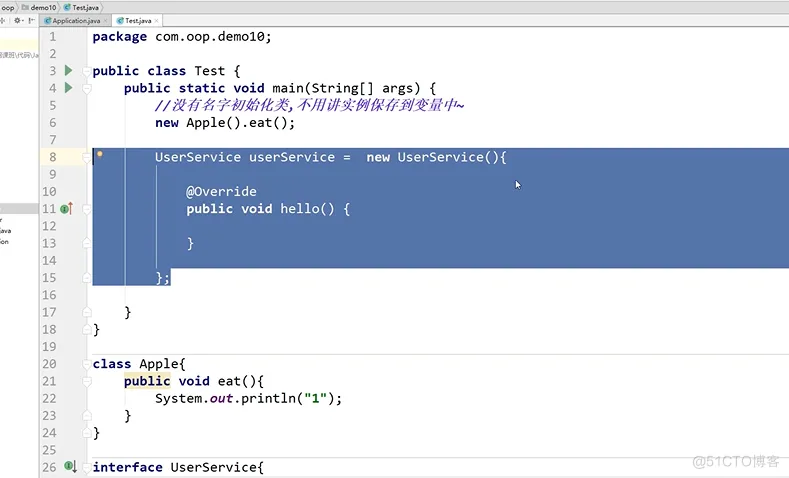This screenshot has width=789, height=478.
Task: Fold the eat method at line 21
Action: pyautogui.click(x=87, y=381)
